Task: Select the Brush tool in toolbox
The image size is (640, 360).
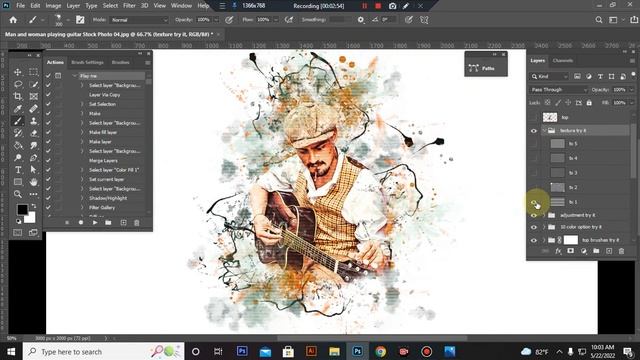Action: [x=18, y=121]
